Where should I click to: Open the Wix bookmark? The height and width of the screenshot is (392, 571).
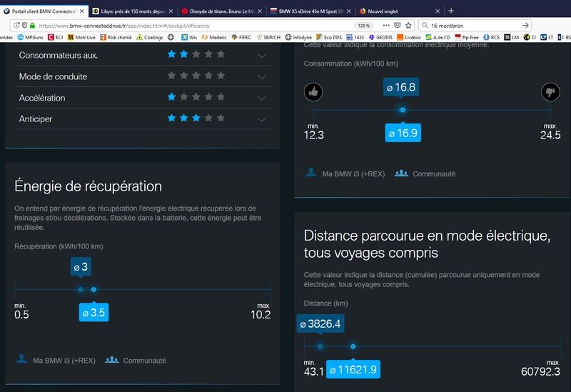pyautogui.click(x=189, y=37)
